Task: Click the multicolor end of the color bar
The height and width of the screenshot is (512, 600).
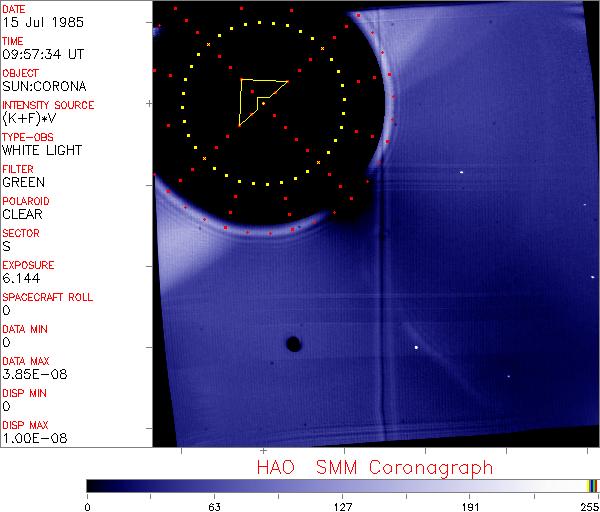Action: pos(592,486)
